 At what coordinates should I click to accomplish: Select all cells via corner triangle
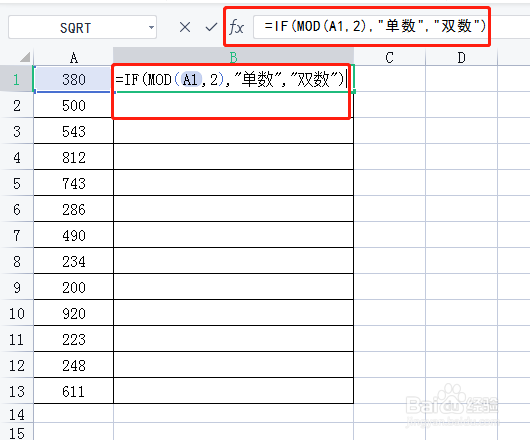[x=25, y=57]
